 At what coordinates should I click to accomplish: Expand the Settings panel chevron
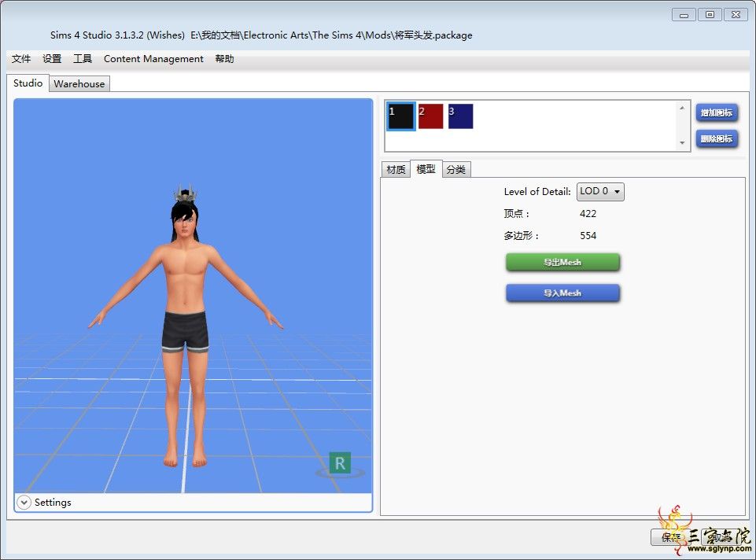pos(24,502)
